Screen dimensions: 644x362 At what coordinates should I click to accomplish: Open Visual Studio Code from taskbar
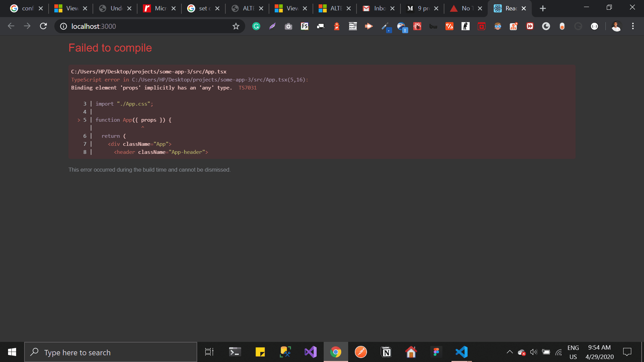click(x=462, y=352)
